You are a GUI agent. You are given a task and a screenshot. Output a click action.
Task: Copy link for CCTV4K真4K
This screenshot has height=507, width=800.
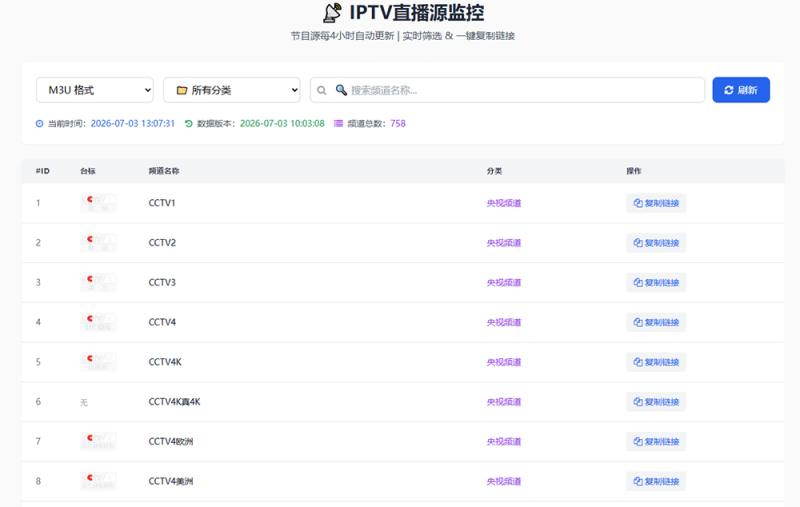(x=656, y=402)
